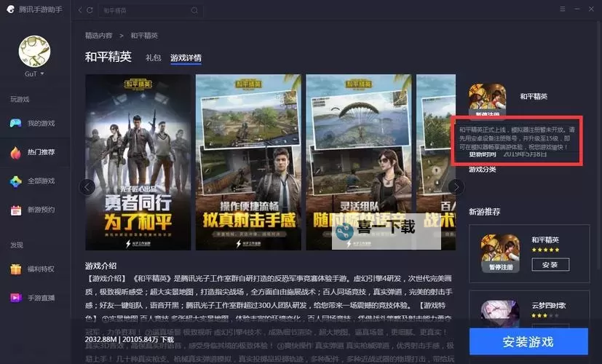This screenshot has height=364, width=602.
Task: Click the 游戏分类 label
Action: pyautogui.click(x=483, y=170)
